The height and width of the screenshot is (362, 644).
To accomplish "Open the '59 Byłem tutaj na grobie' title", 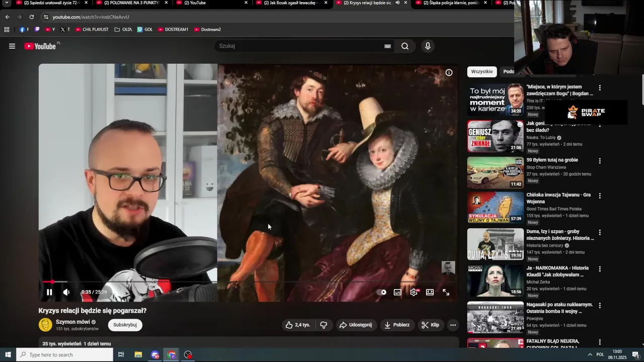I will pos(552,160).
